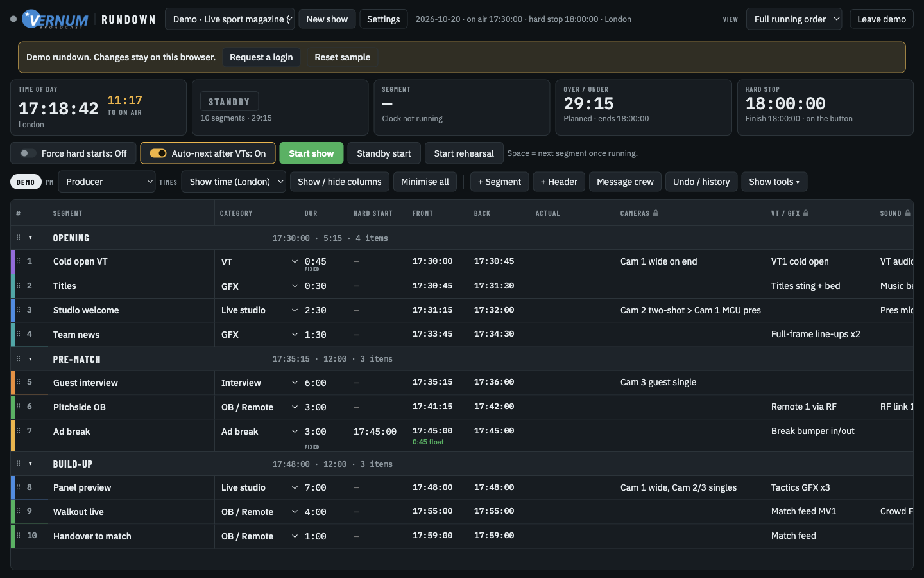Click the drag handle on Walkout live row

tap(18, 511)
